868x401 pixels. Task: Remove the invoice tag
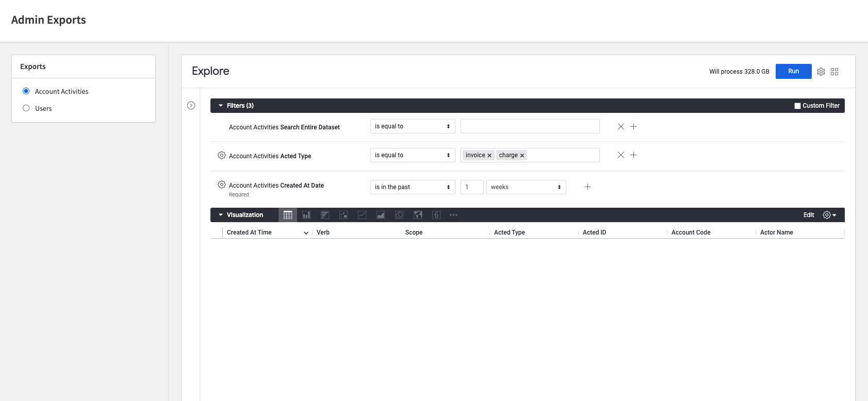click(489, 156)
